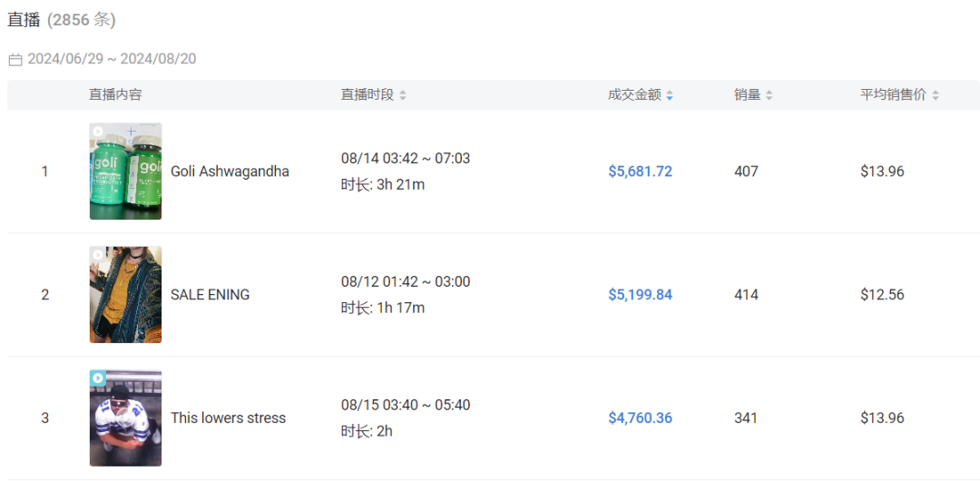Click the calendar icon beside the date range
This screenshot has width=980, height=481.
[15, 60]
